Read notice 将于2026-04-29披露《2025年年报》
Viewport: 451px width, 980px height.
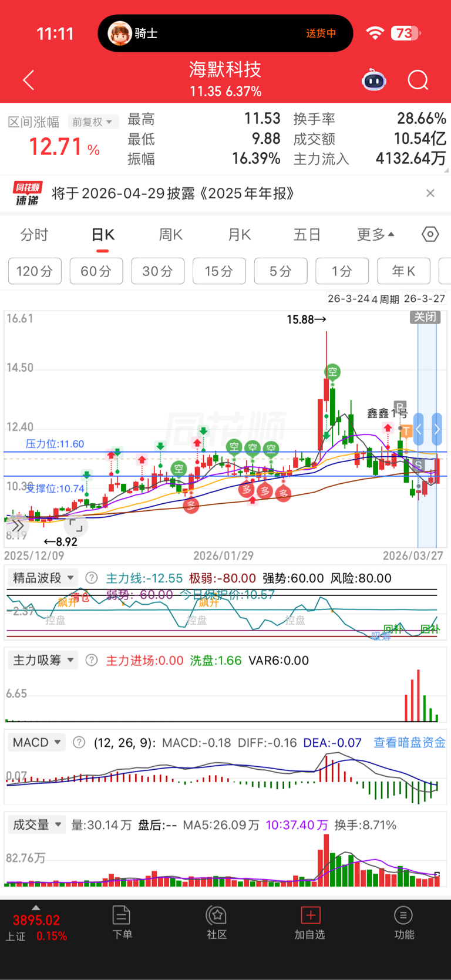pyautogui.click(x=173, y=193)
